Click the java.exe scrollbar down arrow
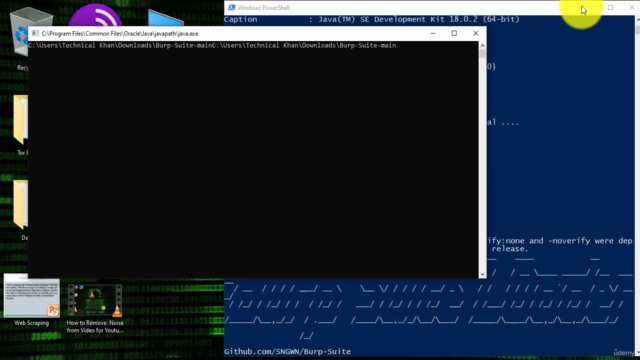Viewport: 640px width, 360px height. [x=482, y=275]
